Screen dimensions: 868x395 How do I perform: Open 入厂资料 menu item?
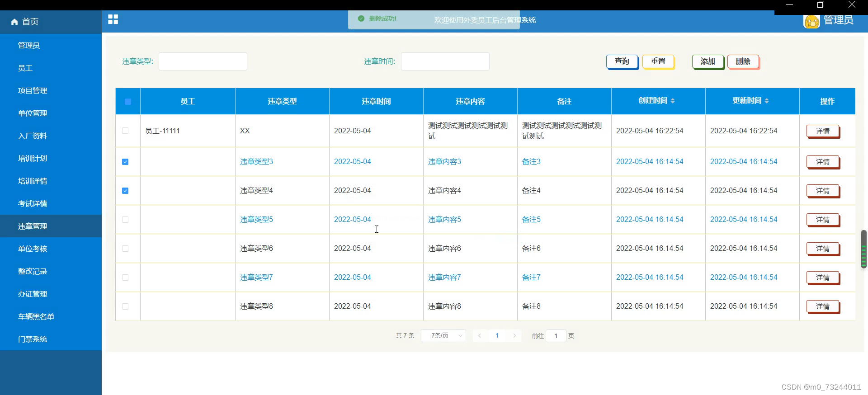(51, 136)
